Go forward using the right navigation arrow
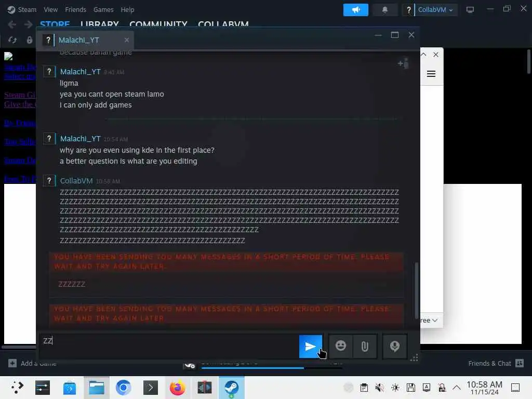The width and height of the screenshot is (532, 399). point(29,24)
